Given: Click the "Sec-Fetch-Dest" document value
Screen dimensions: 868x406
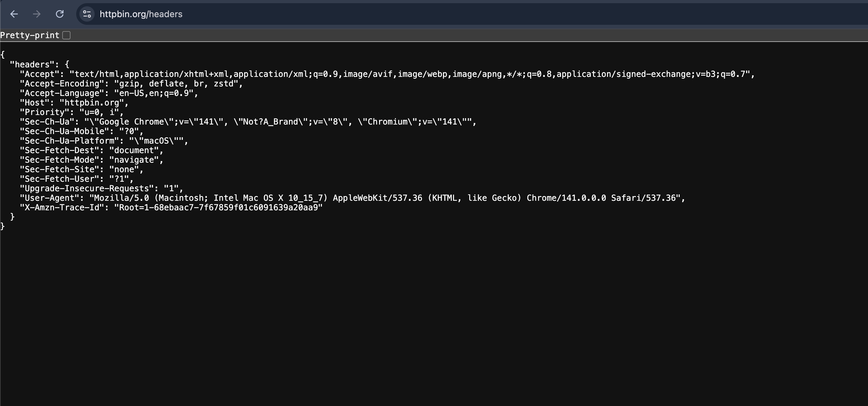Looking at the screenshot, I should click(x=134, y=150).
